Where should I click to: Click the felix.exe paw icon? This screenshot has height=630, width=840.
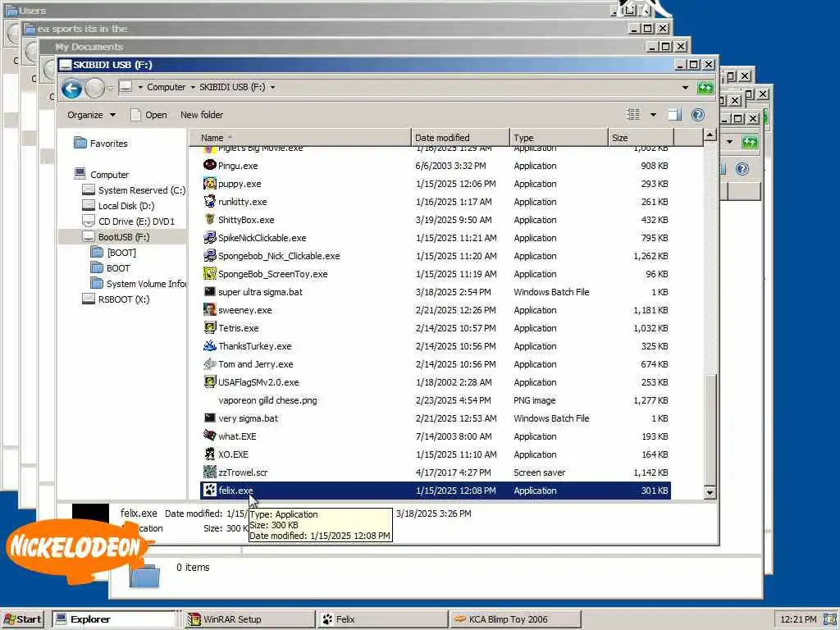(x=209, y=490)
